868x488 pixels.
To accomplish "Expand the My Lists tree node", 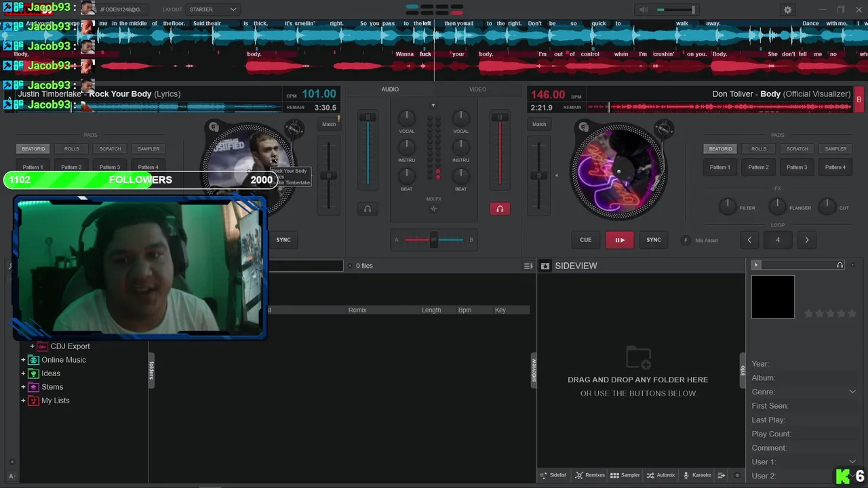I will click(23, 401).
